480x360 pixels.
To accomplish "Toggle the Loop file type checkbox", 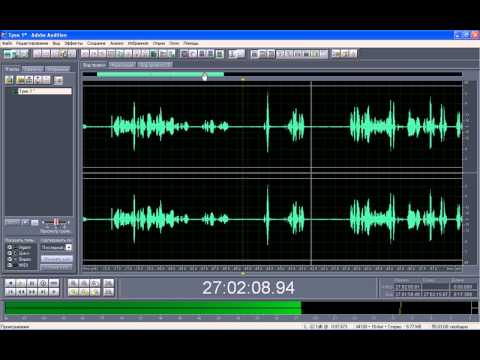I will point(10,253).
